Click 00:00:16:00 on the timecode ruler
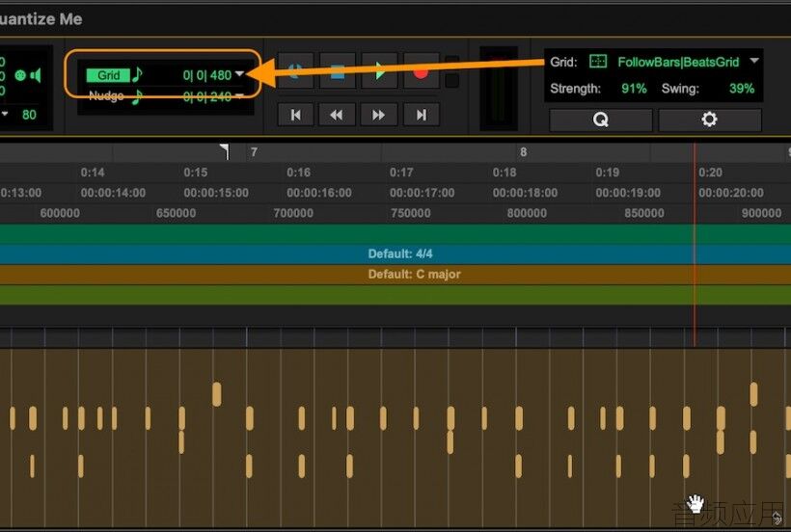This screenshot has height=532, width=791. [x=319, y=193]
